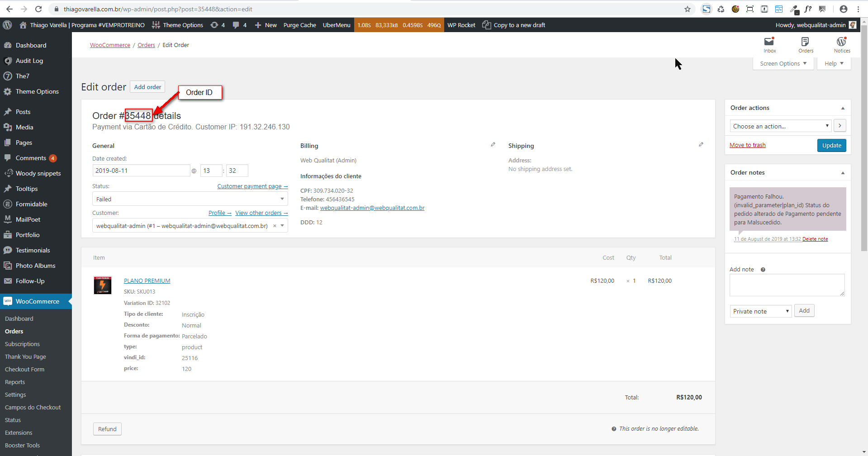Open the New content menu in admin bar
The width and height of the screenshot is (868, 456).
click(266, 25)
